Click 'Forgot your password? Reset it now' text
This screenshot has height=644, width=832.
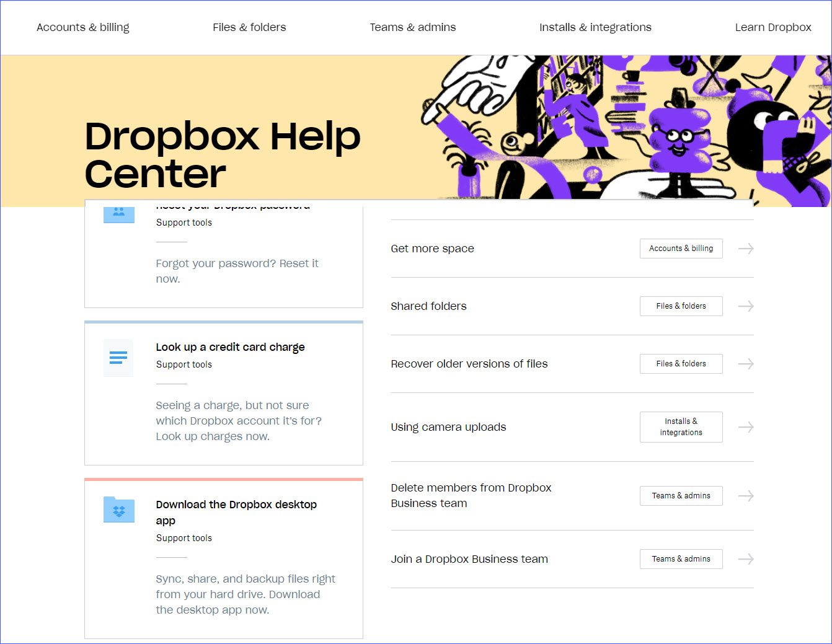[237, 271]
